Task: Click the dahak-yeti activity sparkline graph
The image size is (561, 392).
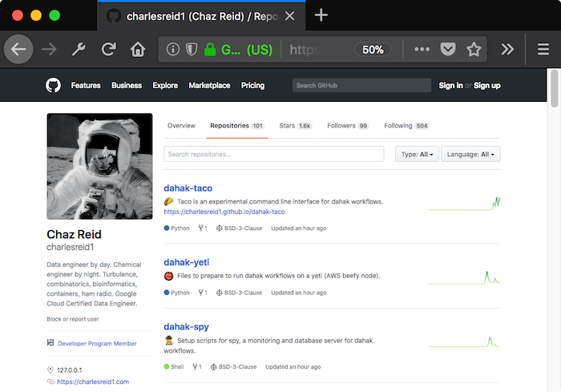Action: pyautogui.click(x=464, y=278)
